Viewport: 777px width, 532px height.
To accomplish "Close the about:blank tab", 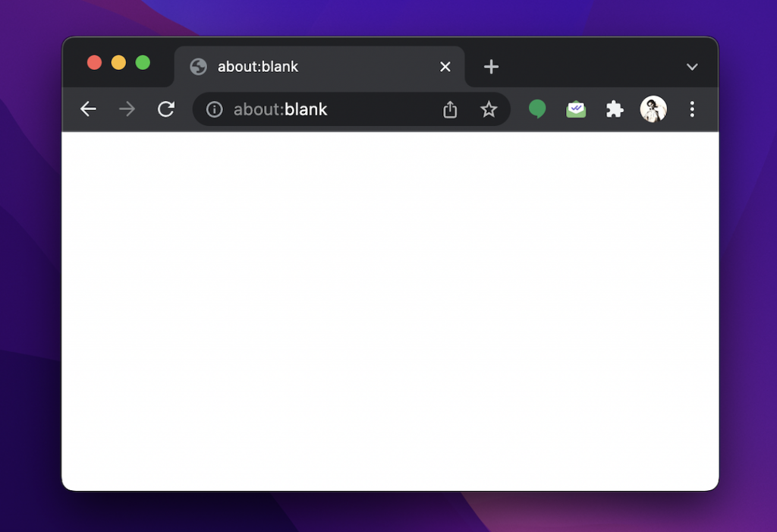I will (445, 67).
